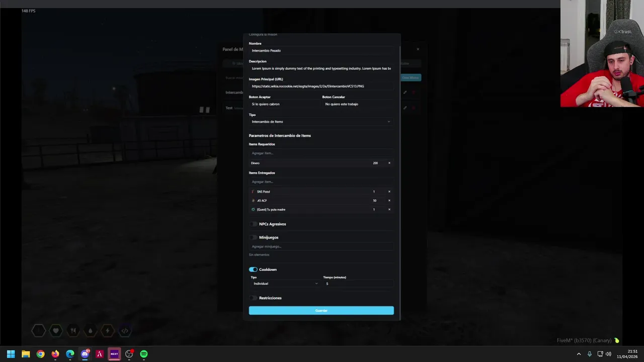644x362 pixels.
Task: Click the Tiempo (minutos) field showing 5
Action: pos(358,284)
